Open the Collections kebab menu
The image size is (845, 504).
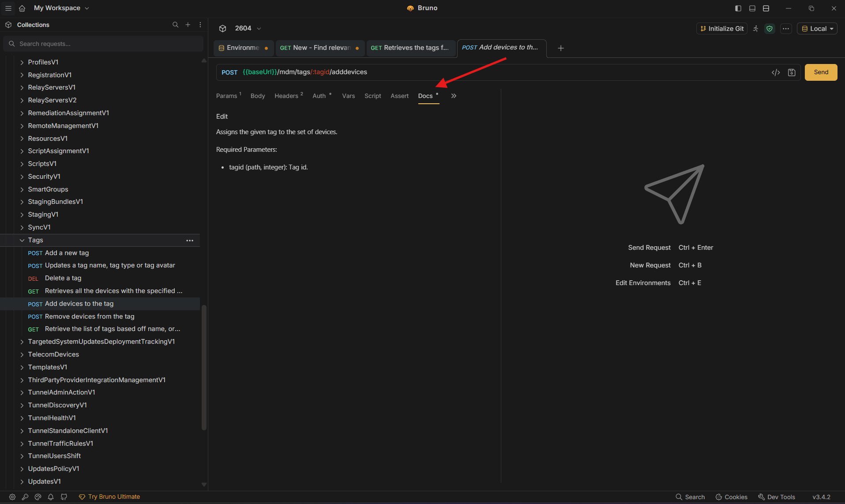pos(200,25)
